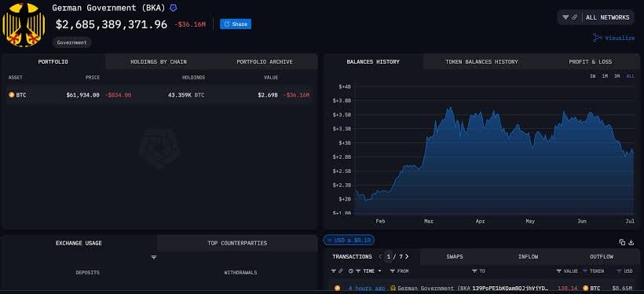Open the Visualize graph view
The height and width of the screenshot is (294, 644).
coord(613,38)
